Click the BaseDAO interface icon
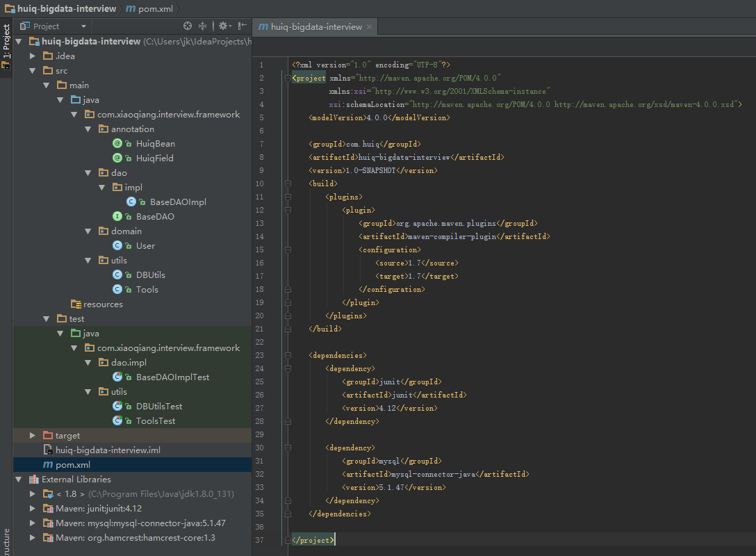756x556 pixels. pyautogui.click(x=117, y=217)
